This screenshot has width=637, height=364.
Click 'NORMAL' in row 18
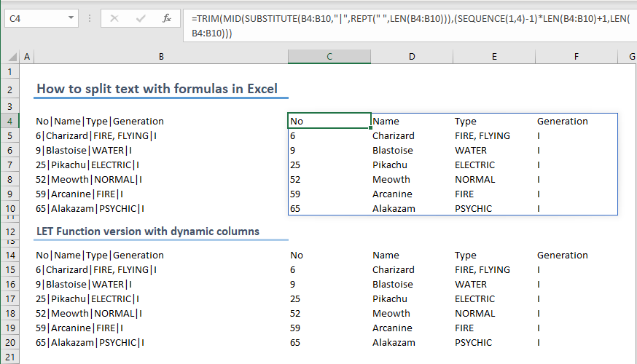474,313
